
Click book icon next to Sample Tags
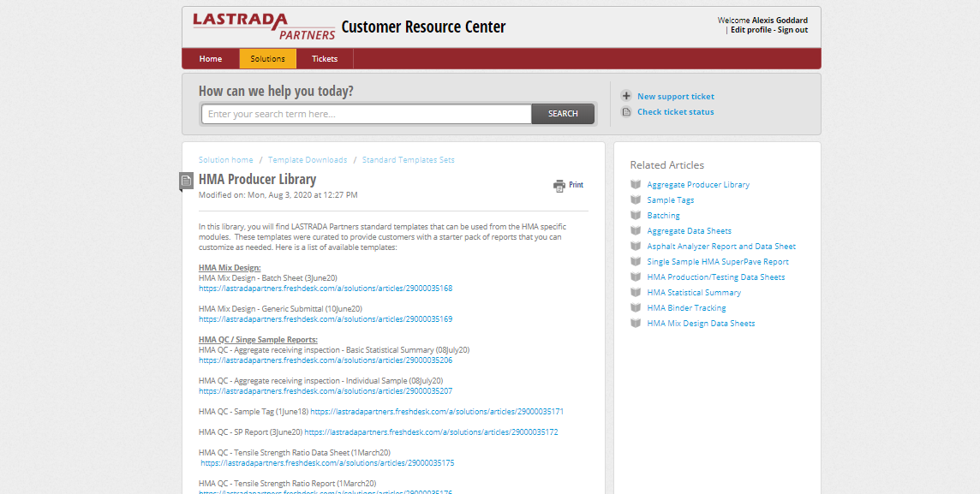pyautogui.click(x=636, y=199)
